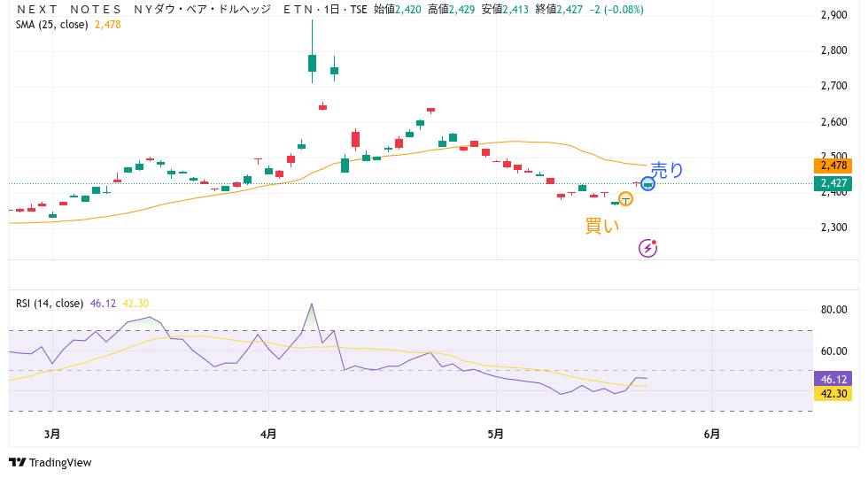Click the 42.30 value beside RSI label
Viewport: 868px width, 478px height.
coord(136,303)
